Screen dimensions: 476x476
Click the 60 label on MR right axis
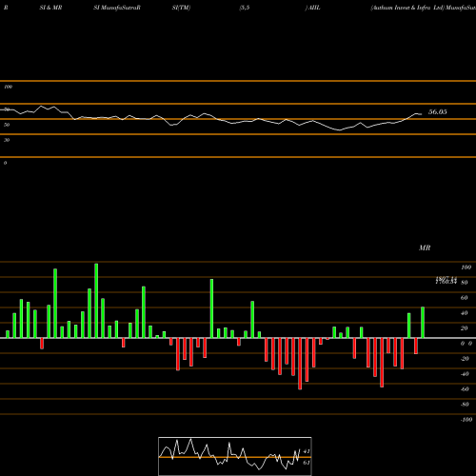click(x=464, y=298)
